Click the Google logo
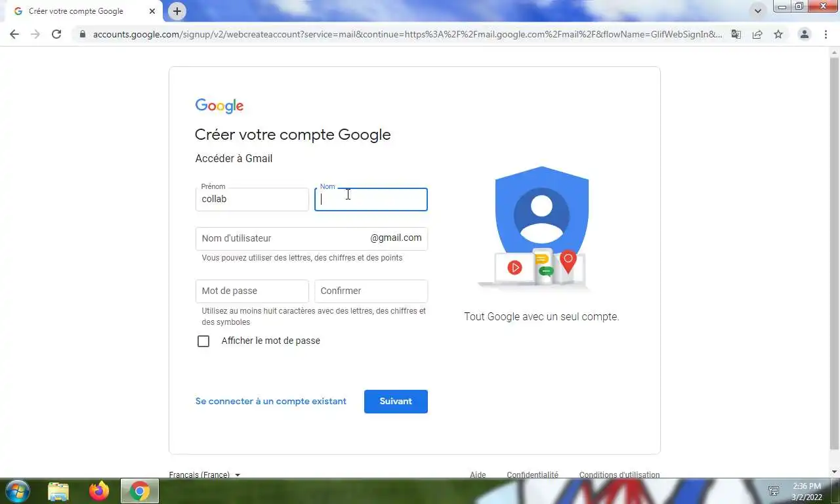The height and width of the screenshot is (504, 840). [219, 106]
